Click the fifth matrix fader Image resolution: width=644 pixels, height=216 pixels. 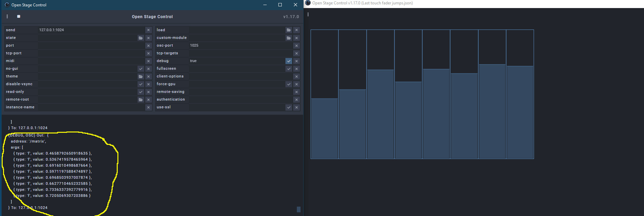pos(436,94)
